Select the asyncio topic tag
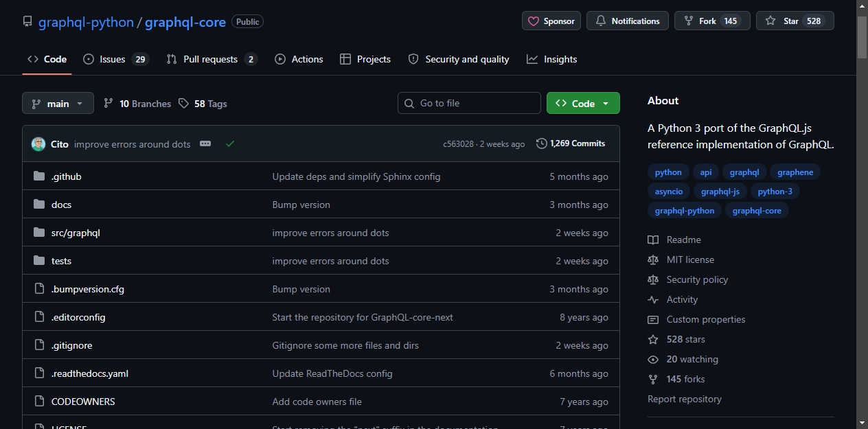 pos(669,192)
